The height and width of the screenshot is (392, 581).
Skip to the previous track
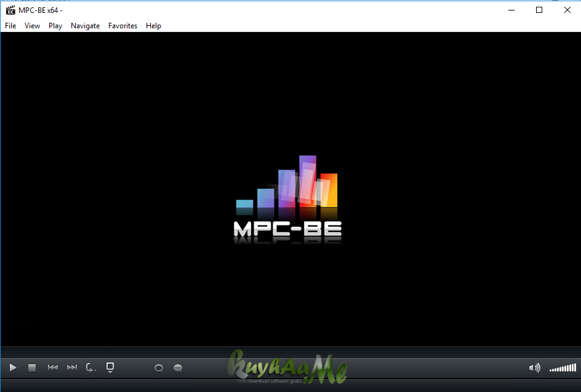click(52, 367)
